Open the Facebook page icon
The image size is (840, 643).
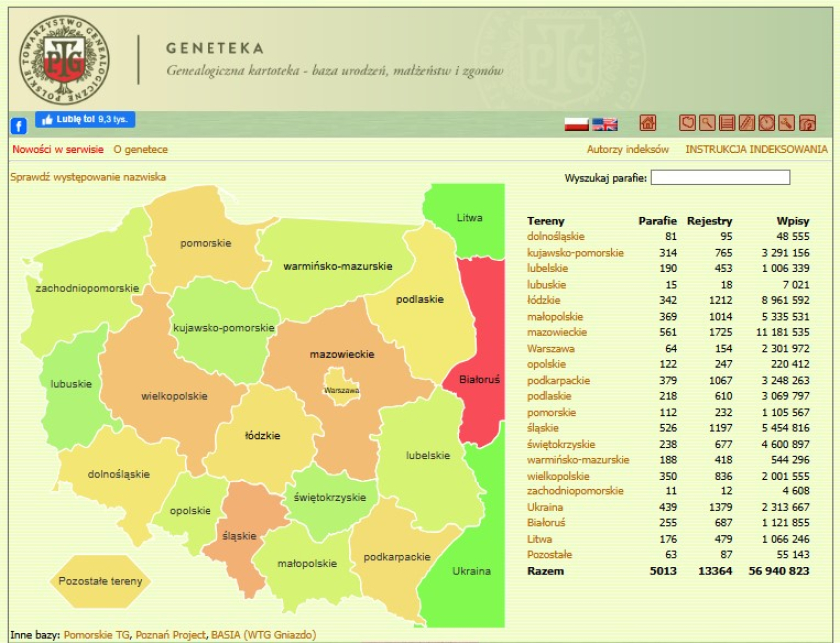pos(19,126)
